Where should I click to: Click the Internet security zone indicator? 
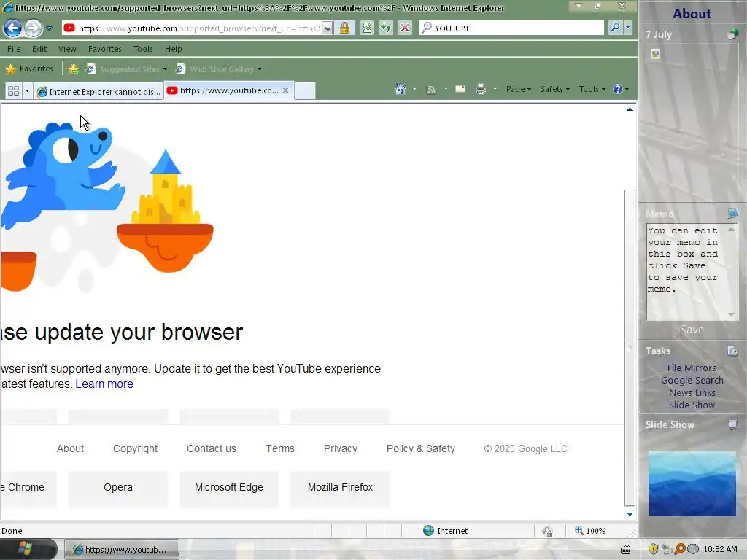tap(446, 531)
